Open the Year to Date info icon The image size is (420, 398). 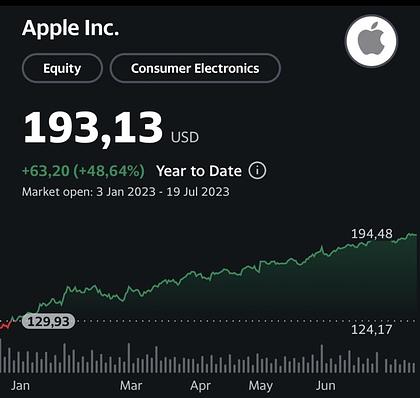(x=257, y=171)
